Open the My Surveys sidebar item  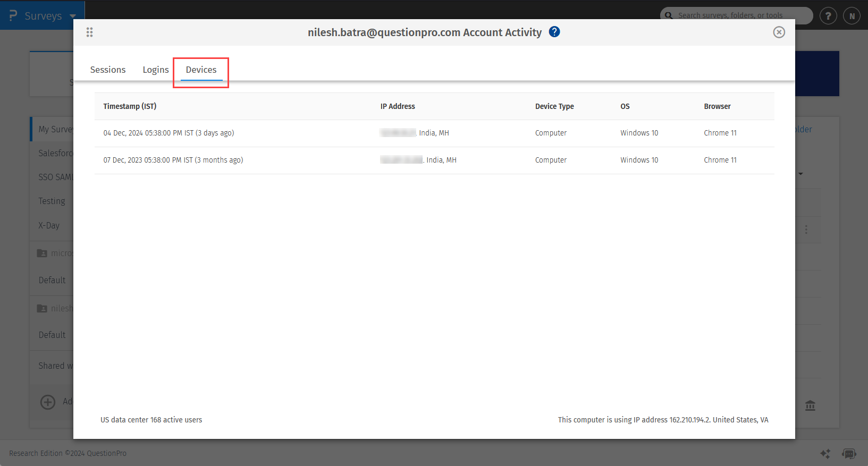(52, 129)
